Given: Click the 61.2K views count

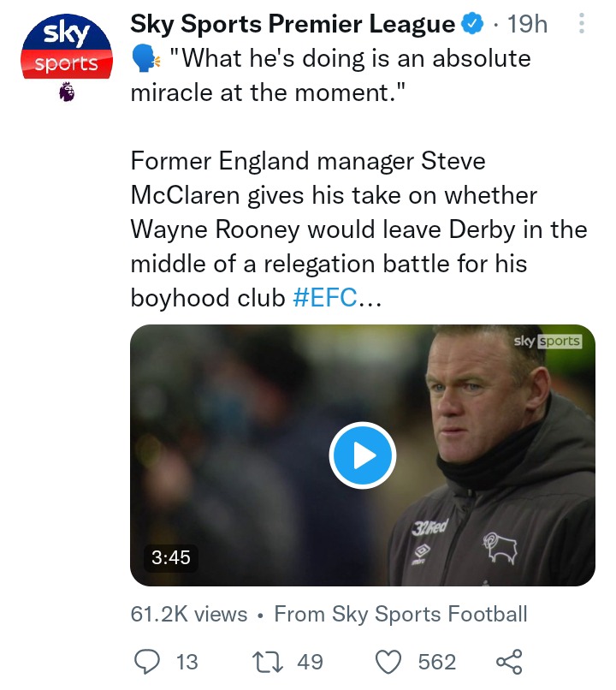Looking at the screenshot, I should (x=189, y=614).
